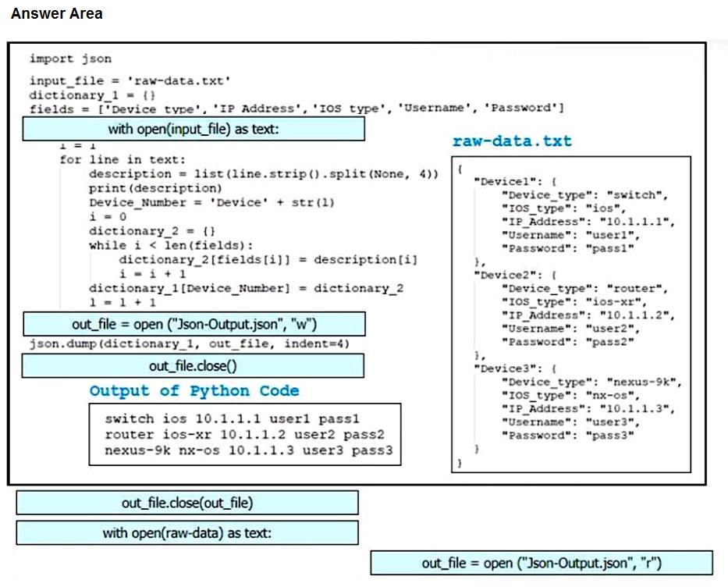Click the 'print(description)' code line
This screenshot has width=728, height=587.
coord(155,188)
